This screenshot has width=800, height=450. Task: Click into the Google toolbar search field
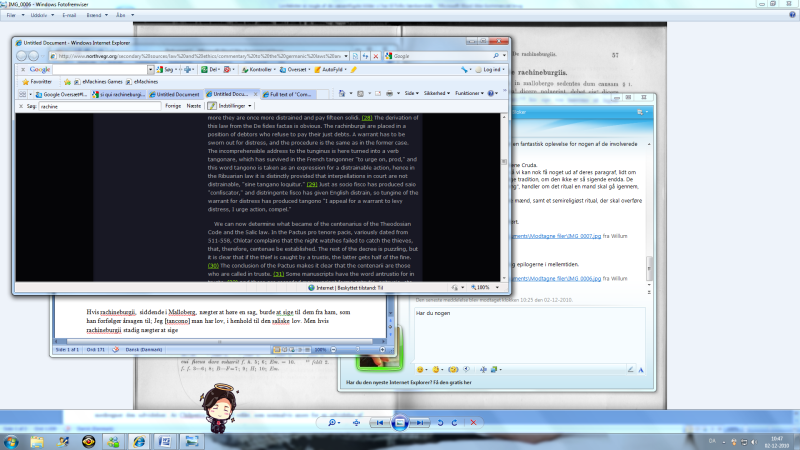tap(100, 69)
